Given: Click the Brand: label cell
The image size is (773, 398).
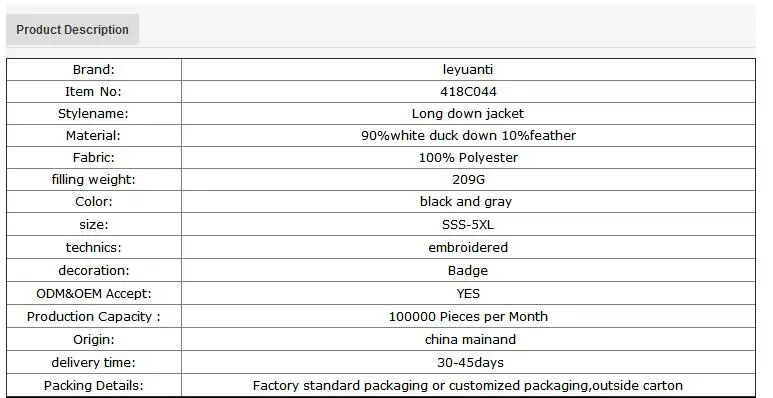Looking at the screenshot, I should (94, 70).
